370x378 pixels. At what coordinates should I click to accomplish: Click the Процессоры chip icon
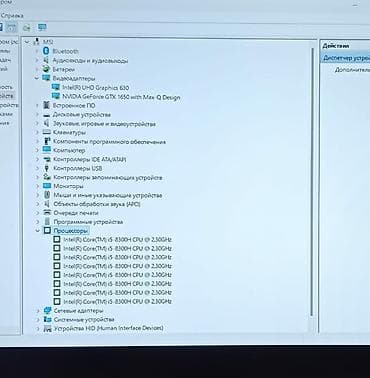tap(47, 230)
